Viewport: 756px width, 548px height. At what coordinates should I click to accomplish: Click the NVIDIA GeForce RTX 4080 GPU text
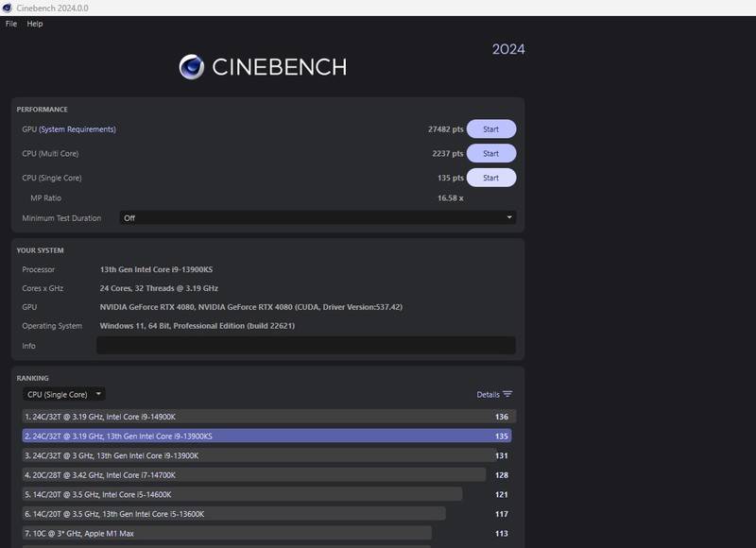[x=250, y=307]
